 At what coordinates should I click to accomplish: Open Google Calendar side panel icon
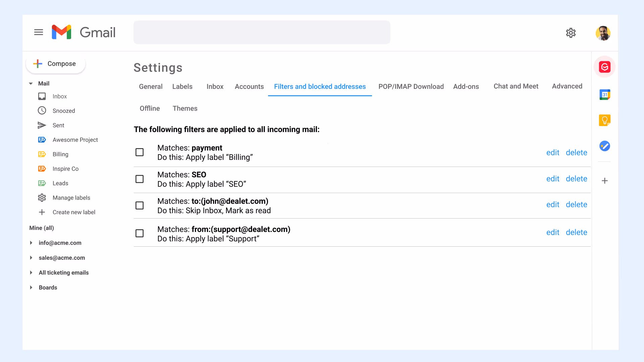[x=604, y=95]
